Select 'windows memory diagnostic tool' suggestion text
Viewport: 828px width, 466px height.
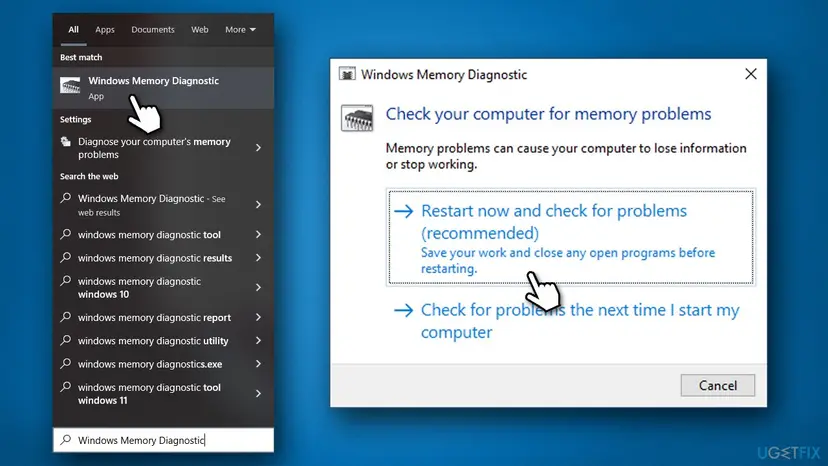click(x=149, y=235)
